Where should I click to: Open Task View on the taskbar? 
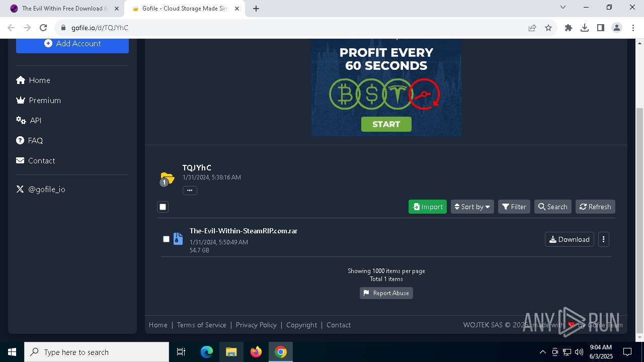coord(181,352)
